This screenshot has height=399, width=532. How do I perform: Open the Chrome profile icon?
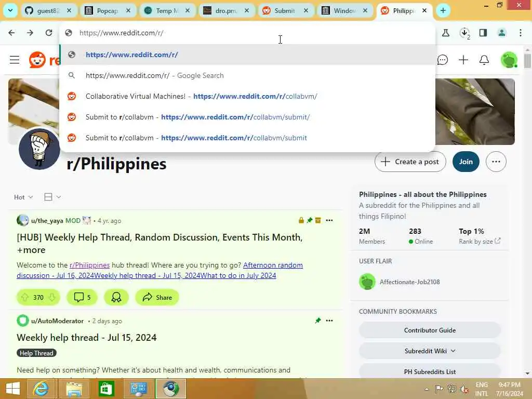(x=502, y=33)
